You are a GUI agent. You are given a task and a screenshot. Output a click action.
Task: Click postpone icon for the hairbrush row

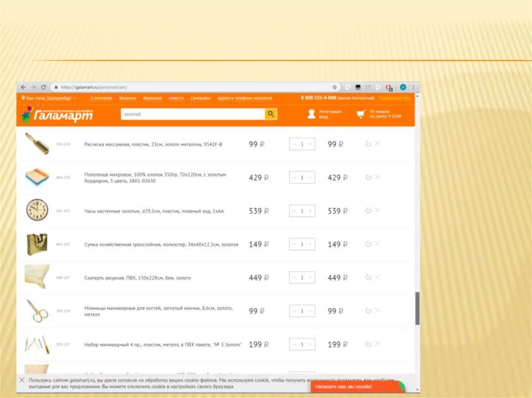tap(368, 144)
